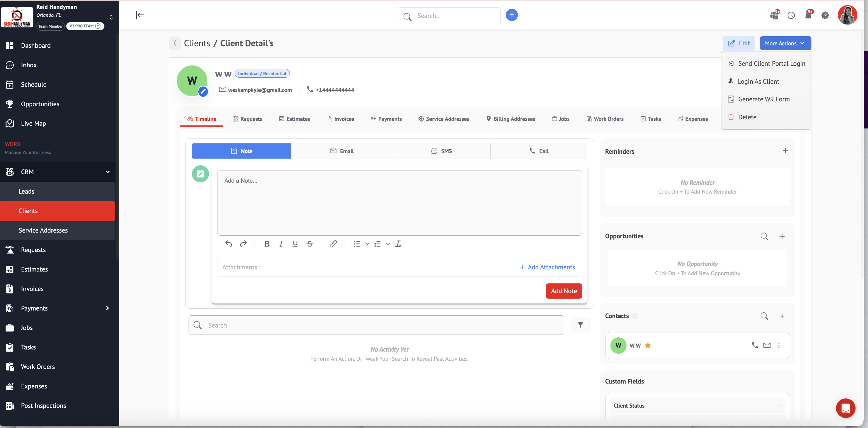868x428 pixels.
Task: Click the collapse sidebar arrow icon
Action: 140,15
